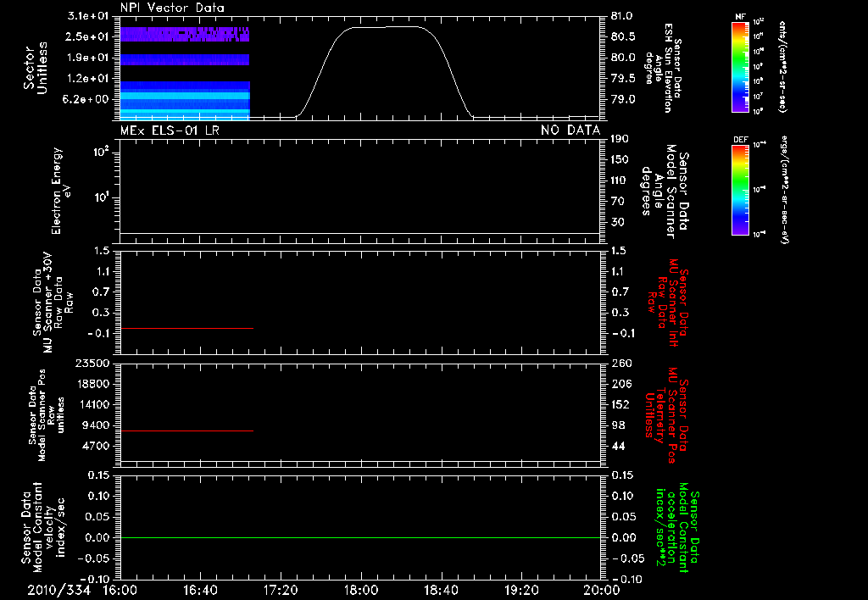Select the 'NPI Vector Data' panel title

click(172, 8)
